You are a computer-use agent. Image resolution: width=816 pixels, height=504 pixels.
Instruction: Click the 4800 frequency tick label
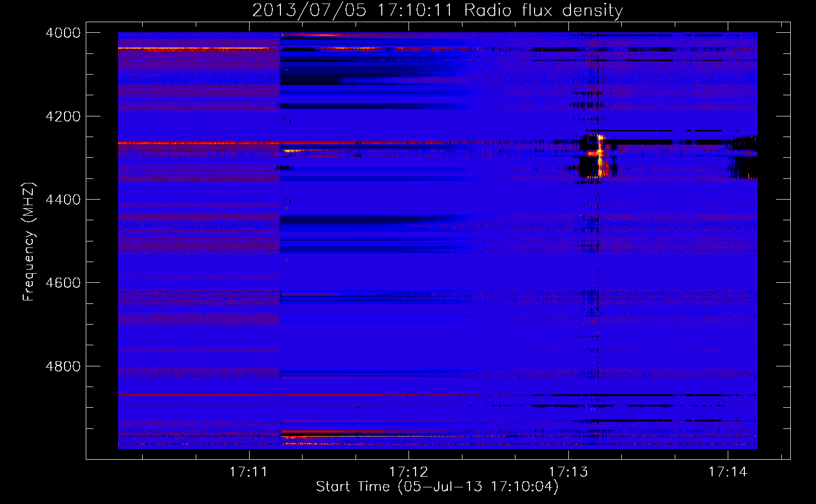pyautogui.click(x=63, y=366)
